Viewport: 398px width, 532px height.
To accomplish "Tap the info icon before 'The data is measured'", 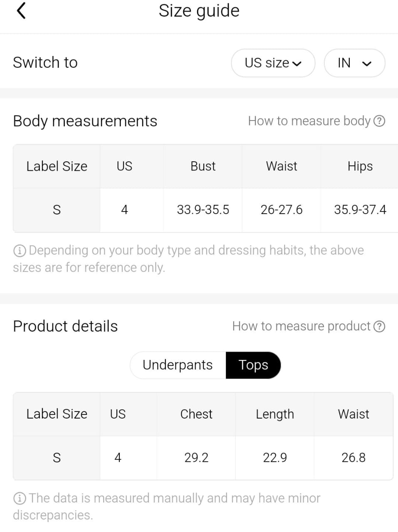I will [x=20, y=498].
